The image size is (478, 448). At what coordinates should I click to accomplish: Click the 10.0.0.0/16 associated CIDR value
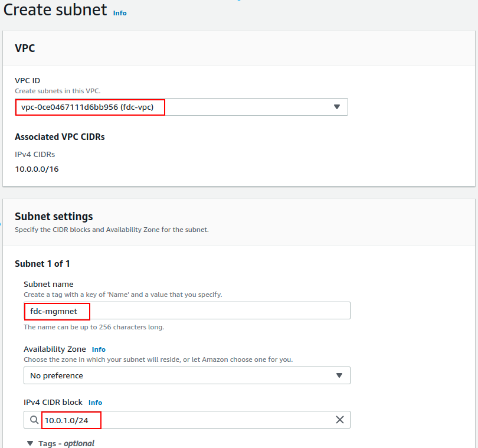[37, 169]
